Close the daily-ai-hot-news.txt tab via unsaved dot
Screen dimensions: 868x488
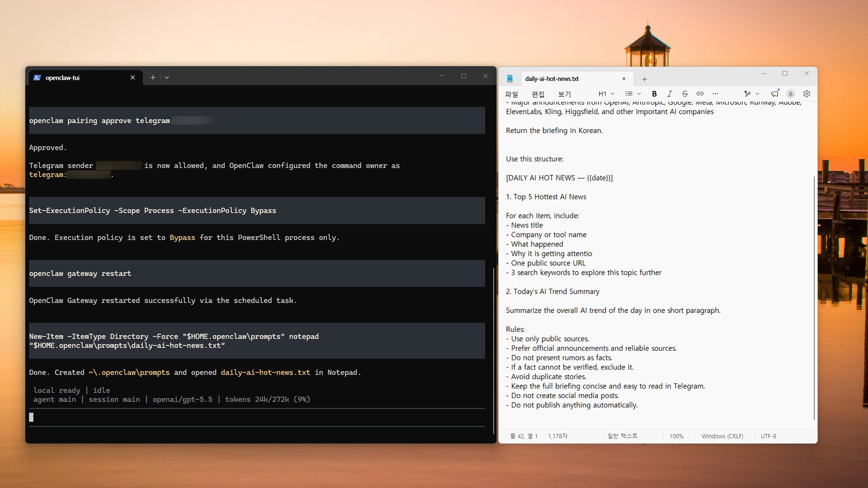tap(624, 79)
